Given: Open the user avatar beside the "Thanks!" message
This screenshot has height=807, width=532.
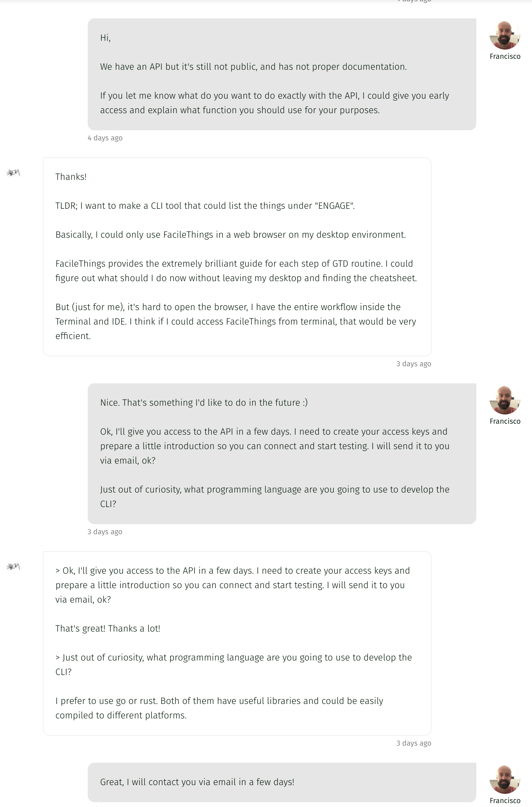Looking at the screenshot, I should 13,173.
